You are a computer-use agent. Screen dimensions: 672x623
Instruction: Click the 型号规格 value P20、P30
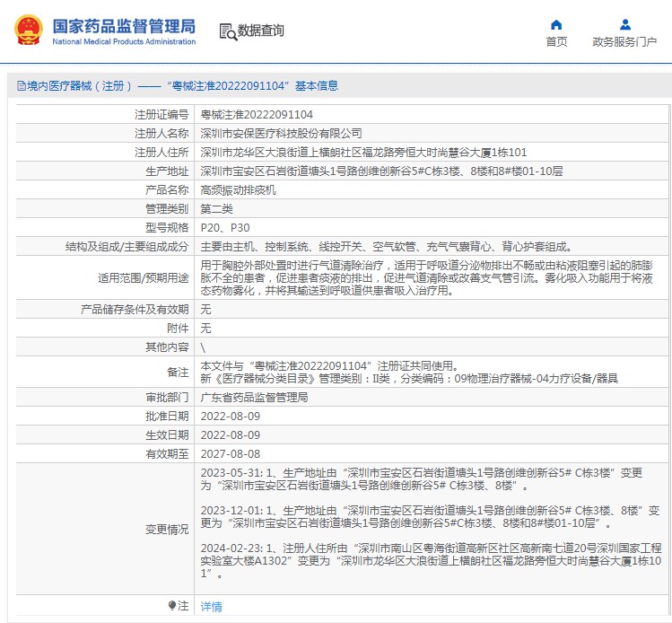pos(225,228)
